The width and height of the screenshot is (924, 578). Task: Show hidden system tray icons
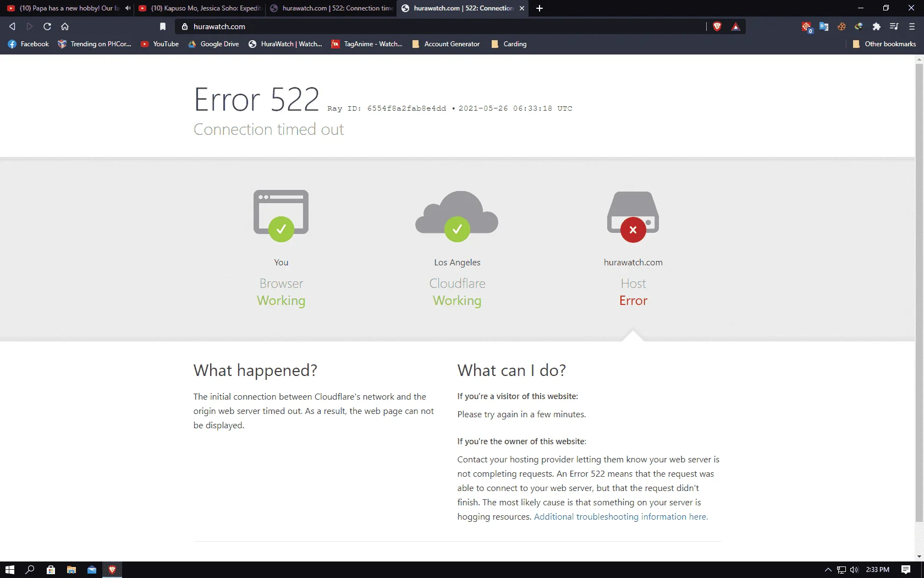coord(828,570)
